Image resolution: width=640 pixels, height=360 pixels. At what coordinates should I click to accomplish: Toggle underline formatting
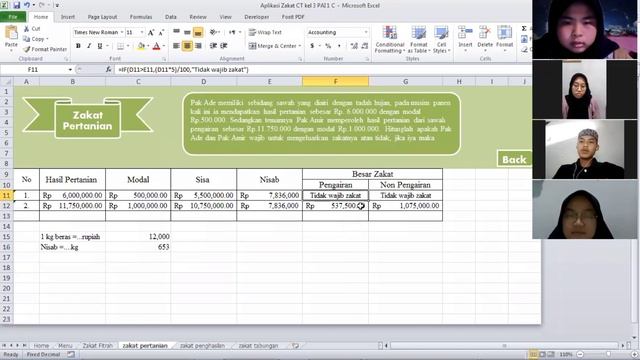pyautogui.click(x=99, y=46)
